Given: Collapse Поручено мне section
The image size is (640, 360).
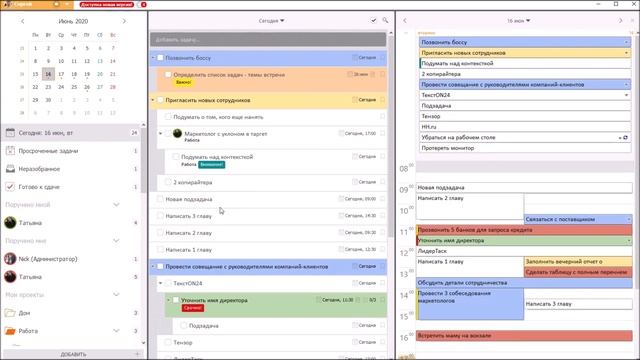Looking at the screenshot, I should (x=116, y=241).
